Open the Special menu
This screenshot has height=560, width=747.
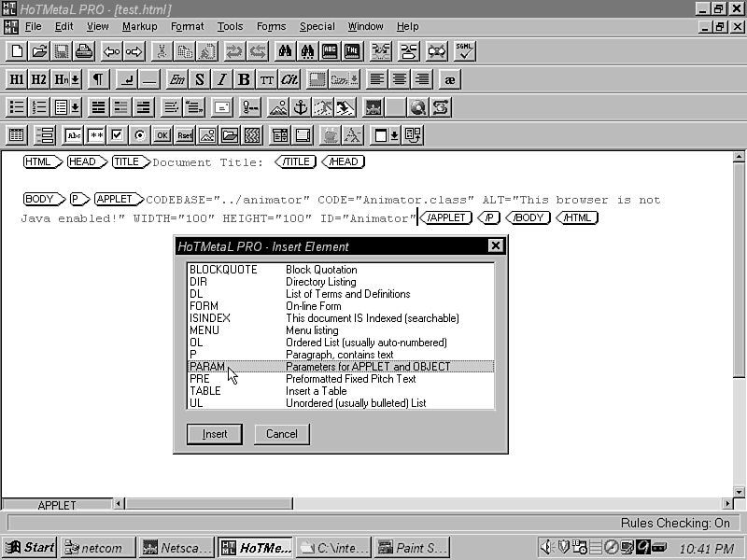[317, 27]
